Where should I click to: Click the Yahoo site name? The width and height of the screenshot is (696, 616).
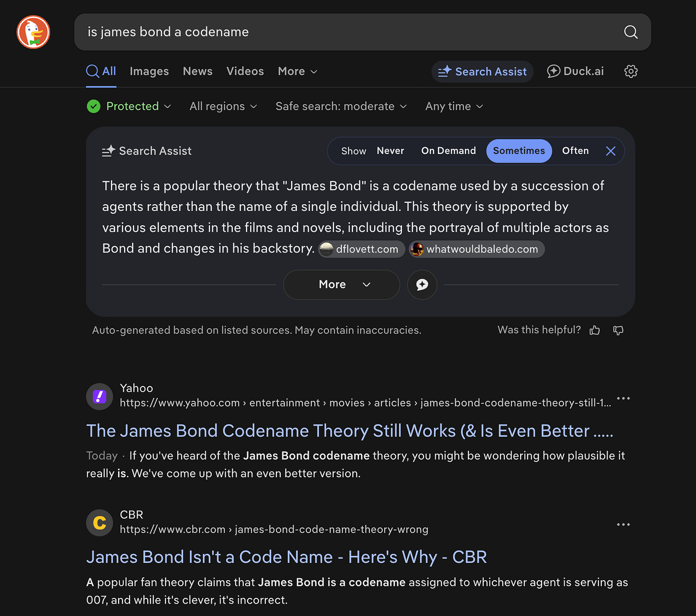[136, 388]
